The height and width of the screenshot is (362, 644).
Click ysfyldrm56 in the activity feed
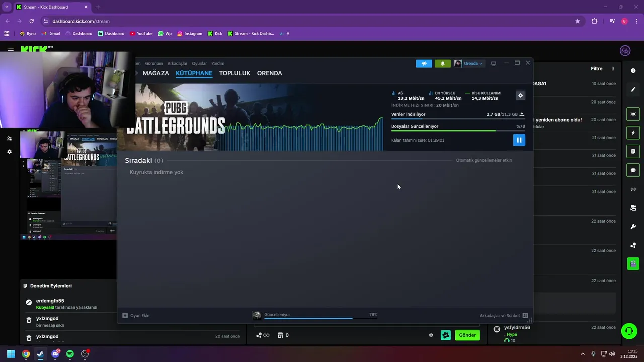click(x=517, y=328)
